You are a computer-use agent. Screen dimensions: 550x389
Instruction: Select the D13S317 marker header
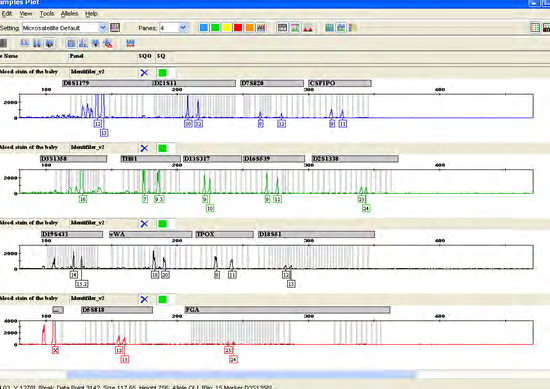[212, 159]
